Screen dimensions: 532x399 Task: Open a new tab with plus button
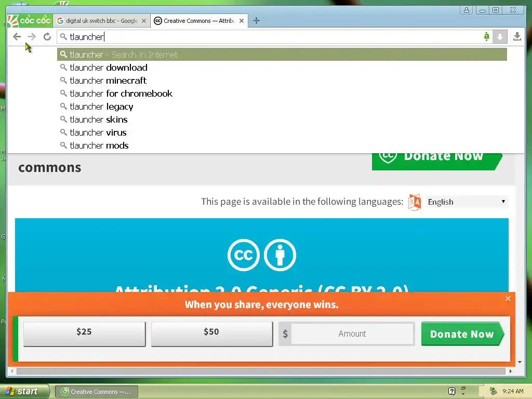256,21
